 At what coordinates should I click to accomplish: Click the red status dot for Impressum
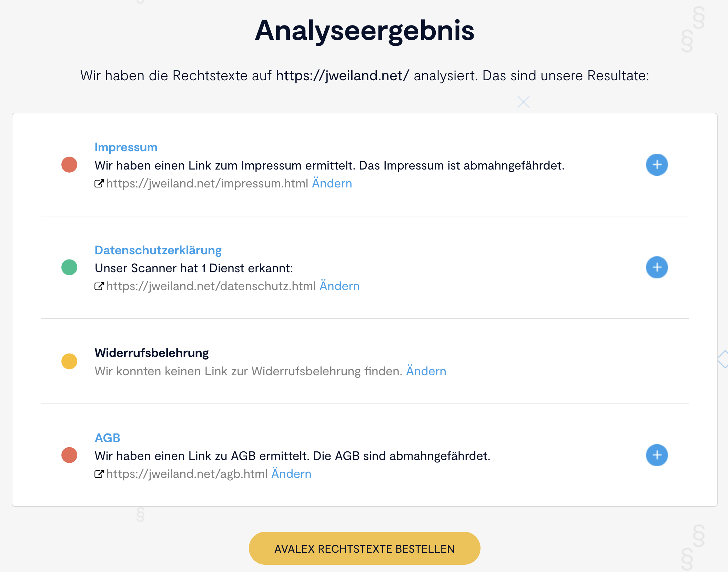pyautogui.click(x=69, y=165)
